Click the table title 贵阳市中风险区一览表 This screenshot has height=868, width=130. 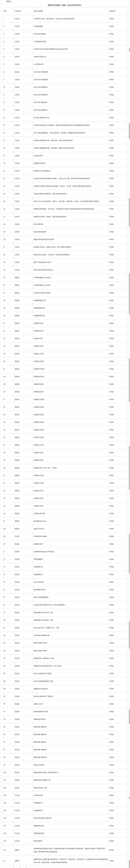point(65,6)
